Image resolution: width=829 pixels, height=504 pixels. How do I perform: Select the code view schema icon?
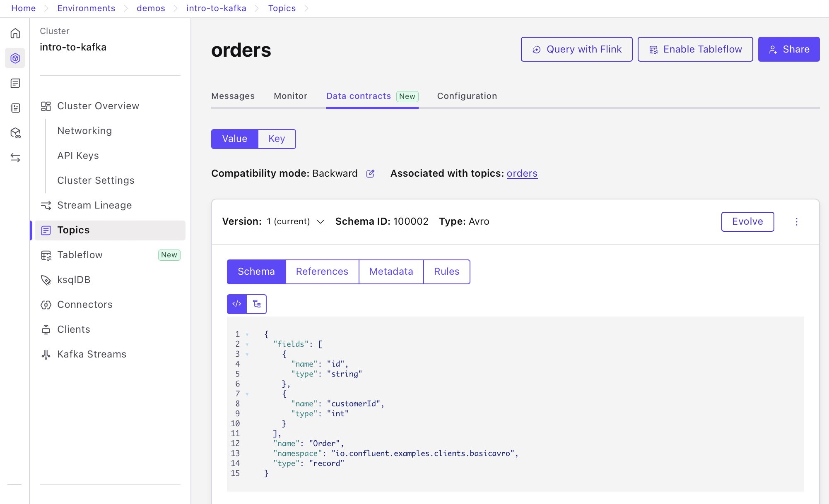pos(237,304)
